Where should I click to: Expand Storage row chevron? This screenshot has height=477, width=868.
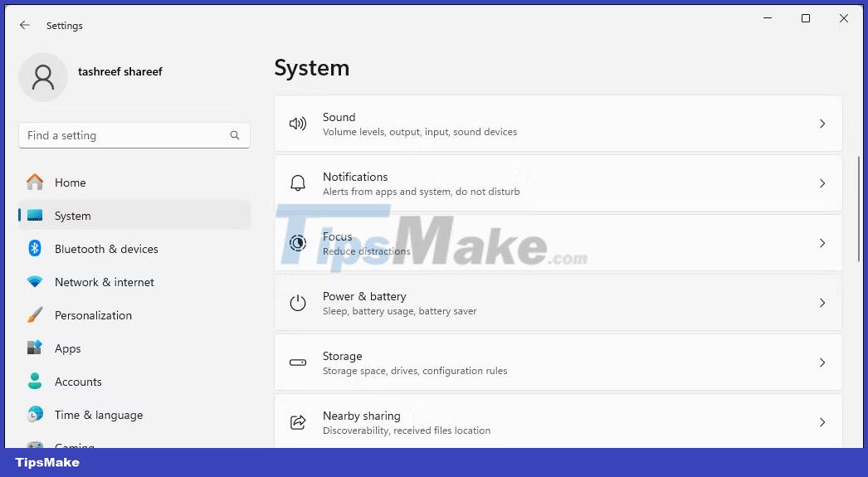pyautogui.click(x=822, y=363)
